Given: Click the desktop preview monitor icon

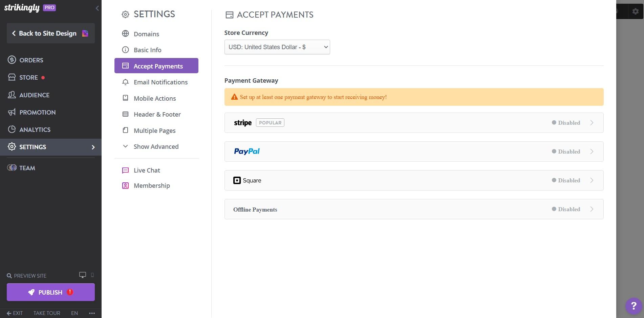Looking at the screenshot, I should click(82, 275).
